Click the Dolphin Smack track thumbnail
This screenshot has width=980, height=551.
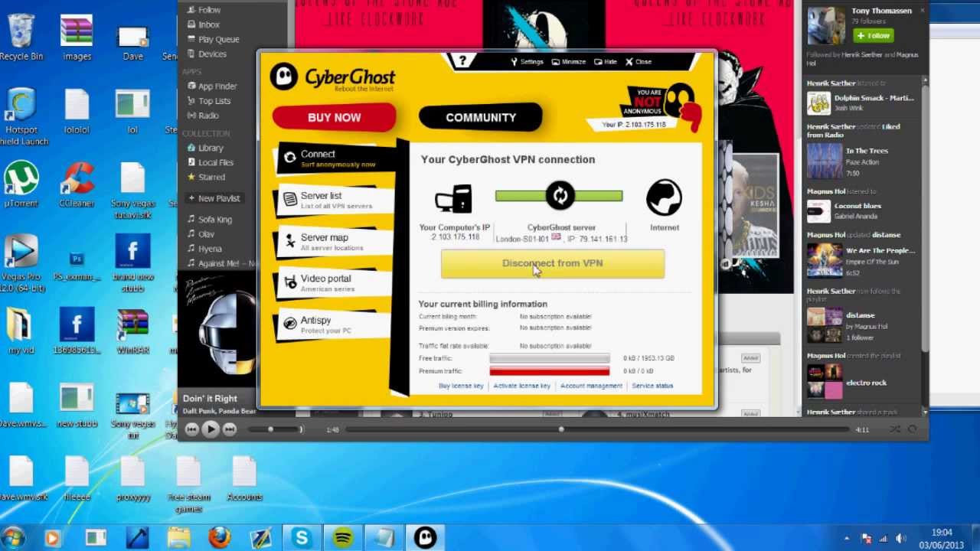tap(818, 103)
